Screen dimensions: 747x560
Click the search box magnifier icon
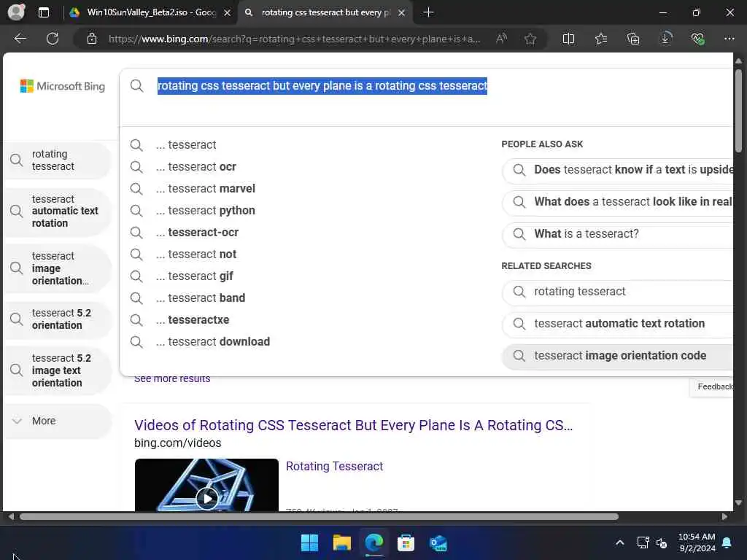point(136,86)
